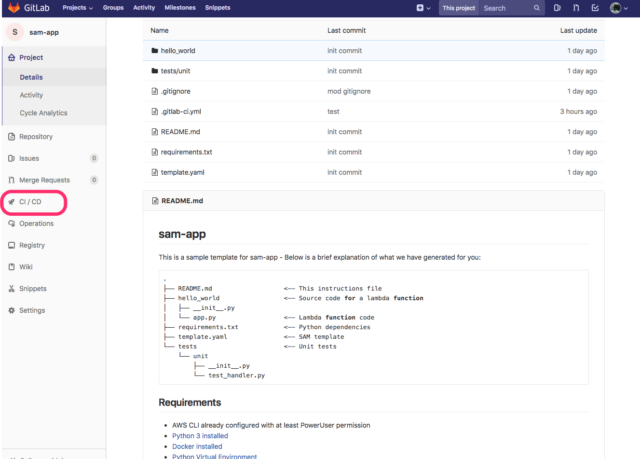Open Snippets in top navigation bar
The image size is (640, 459).
[x=218, y=8]
